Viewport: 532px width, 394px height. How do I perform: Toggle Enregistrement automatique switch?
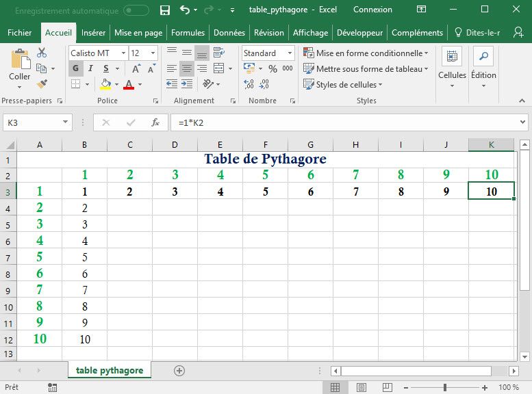[x=136, y=10]
